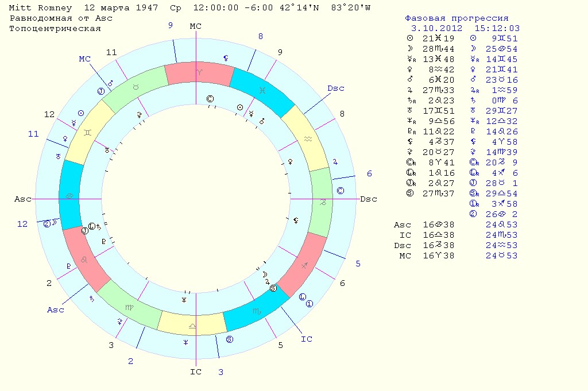Select the blue "Dsc" label on the wheel
The height and width of the screenshot is (391, 588).
click(x=335, y=88)
